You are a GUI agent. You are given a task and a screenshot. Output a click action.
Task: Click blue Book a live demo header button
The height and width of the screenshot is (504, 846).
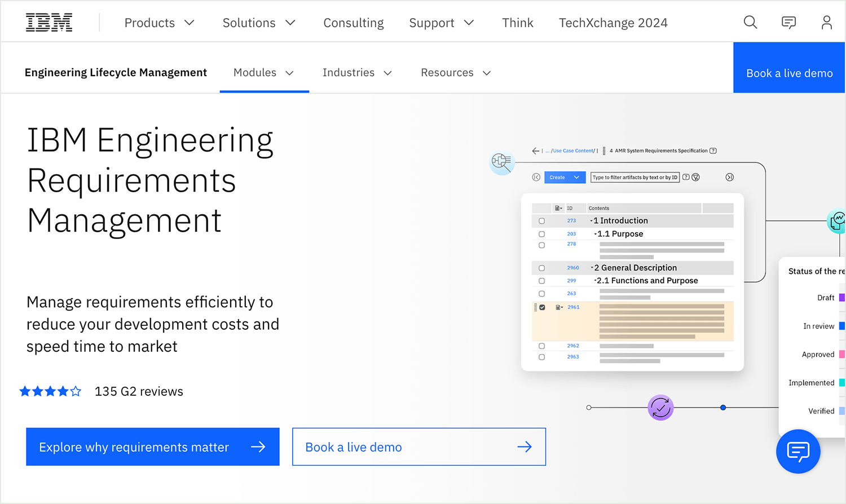pos(790,68)
